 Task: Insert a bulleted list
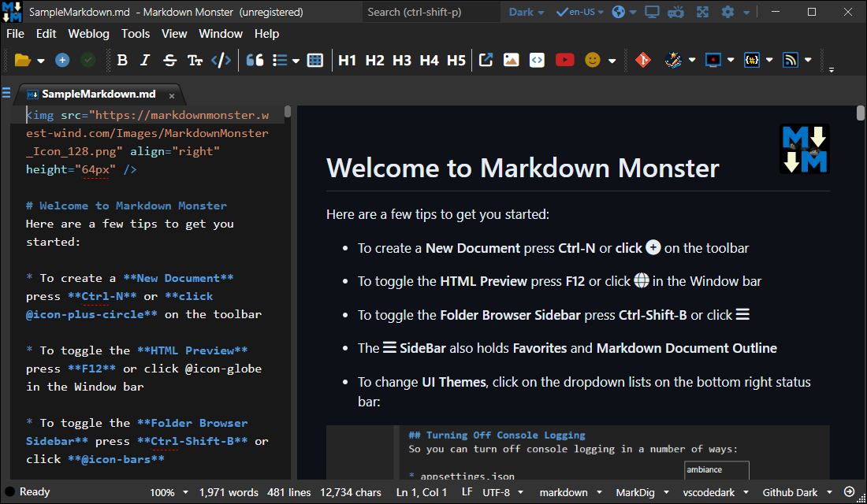click(280, 60)
